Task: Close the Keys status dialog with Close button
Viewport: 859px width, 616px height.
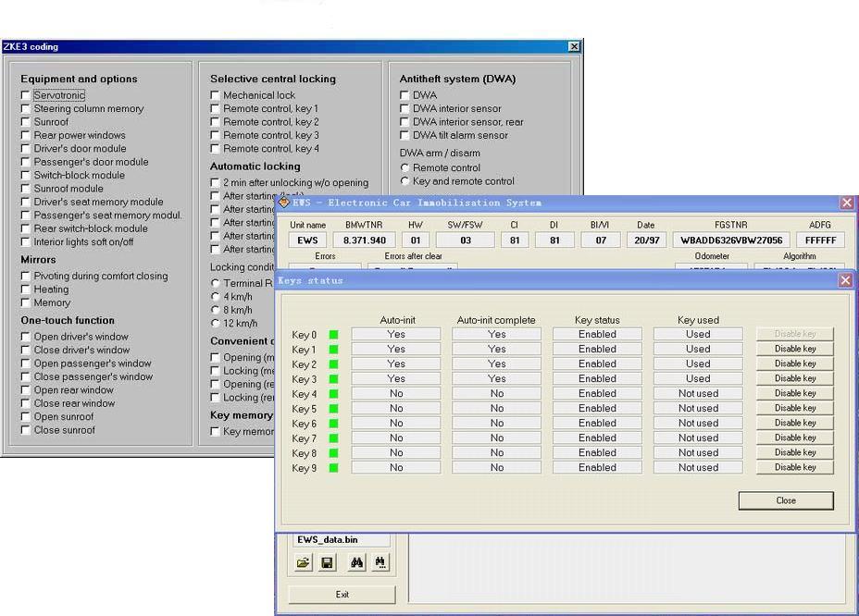Action: [x=786, y=500]
